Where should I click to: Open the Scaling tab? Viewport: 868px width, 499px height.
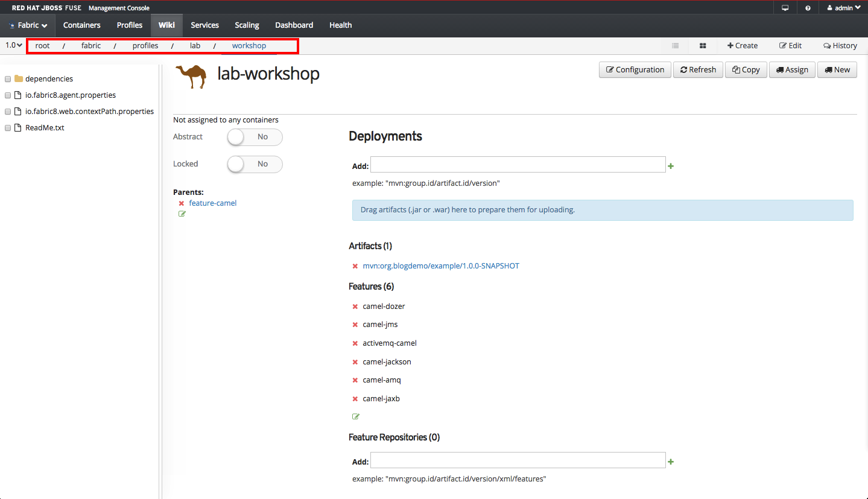[247, 25]
